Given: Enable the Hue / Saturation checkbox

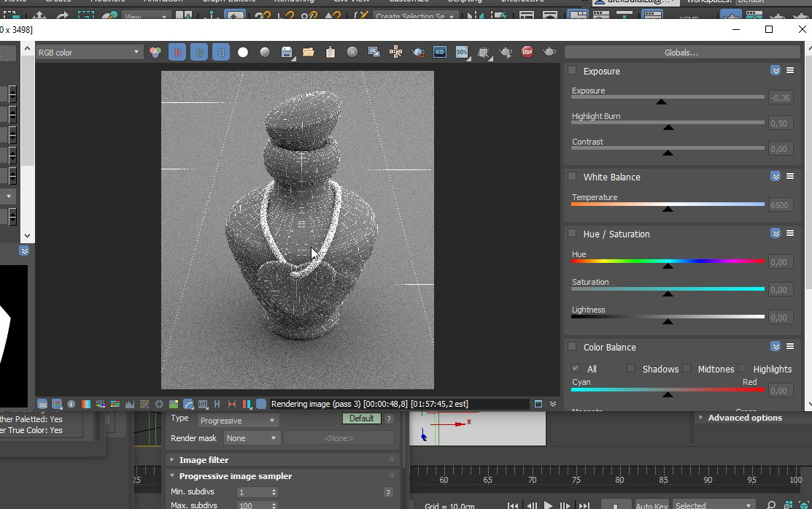Looking at the screenshot, I should (x=572, y=233).
